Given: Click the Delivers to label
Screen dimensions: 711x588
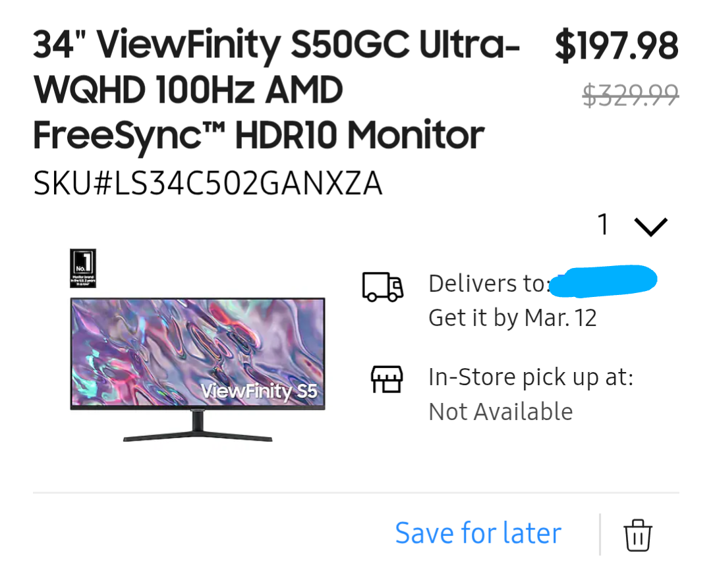Looking at the screenshot, I should click(x=489, y=284).
